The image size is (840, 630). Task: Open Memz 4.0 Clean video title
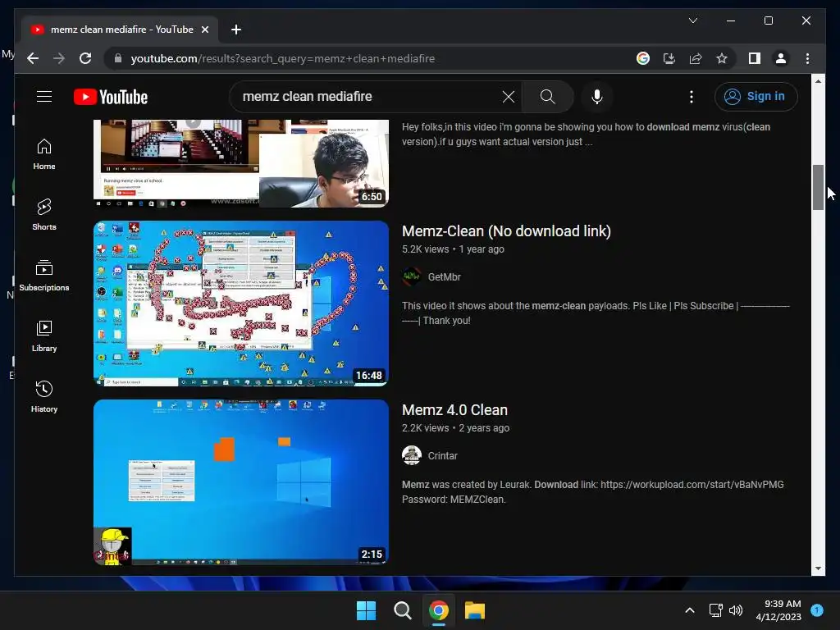454,410
